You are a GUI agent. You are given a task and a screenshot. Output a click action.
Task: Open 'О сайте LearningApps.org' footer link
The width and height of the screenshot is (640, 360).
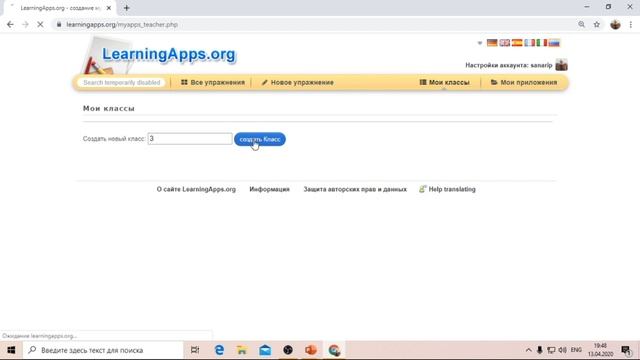point(196,189)
